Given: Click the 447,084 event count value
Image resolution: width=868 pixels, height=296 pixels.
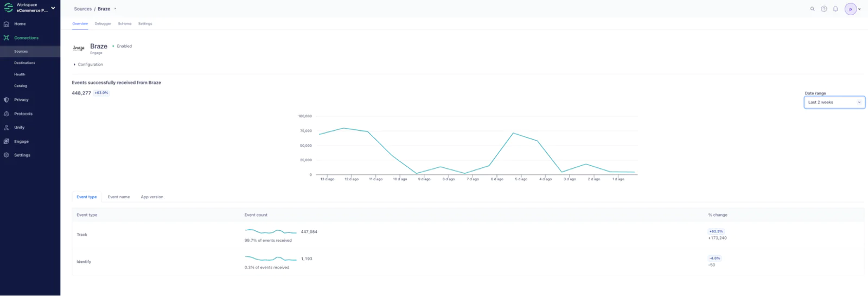Looking at the screenshot, I should pos(309,232).
